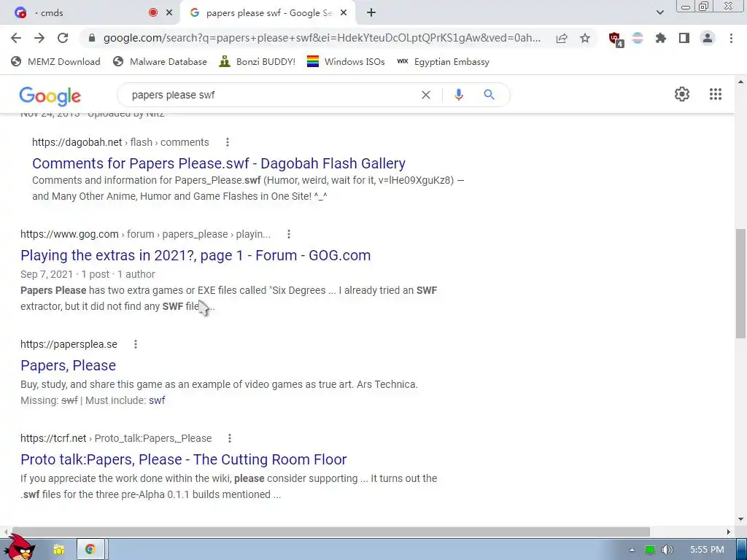Close the papers please swf tab

(x=343, y=13)
